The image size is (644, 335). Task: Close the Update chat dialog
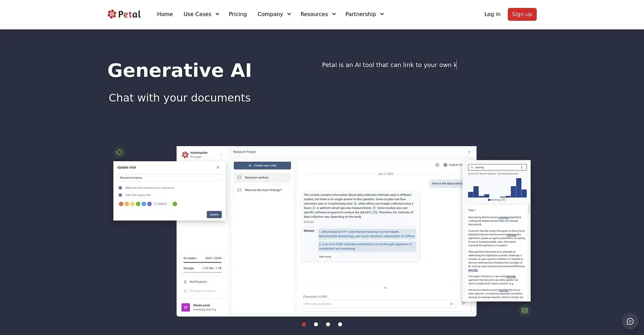pyautogui.click(x=218, y=167)
